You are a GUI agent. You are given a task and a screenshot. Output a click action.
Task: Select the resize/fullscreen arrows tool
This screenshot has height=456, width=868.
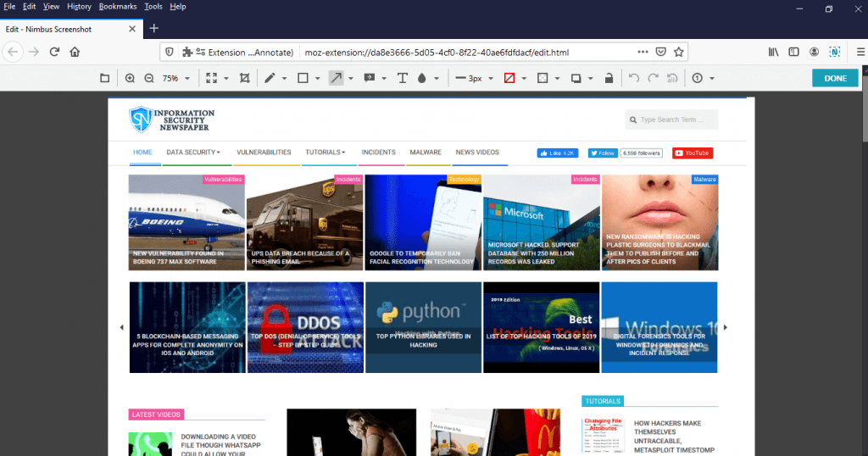tap(211, 78)
